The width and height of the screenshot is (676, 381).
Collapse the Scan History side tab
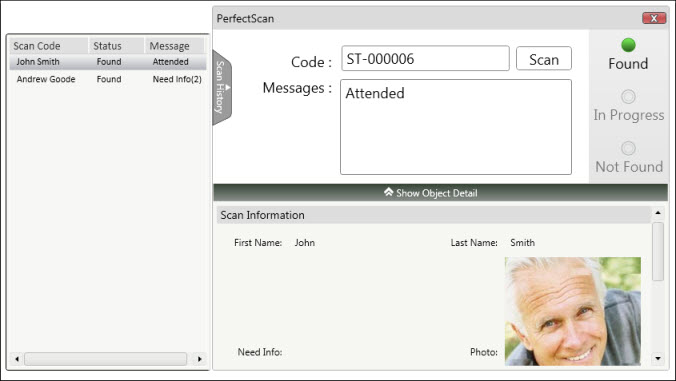[x=222, y=87]
